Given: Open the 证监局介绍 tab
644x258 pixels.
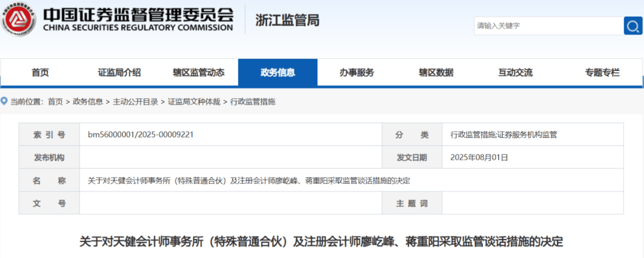Looking at the screenshot, I should pyautogui.click(x=119, y=73).
